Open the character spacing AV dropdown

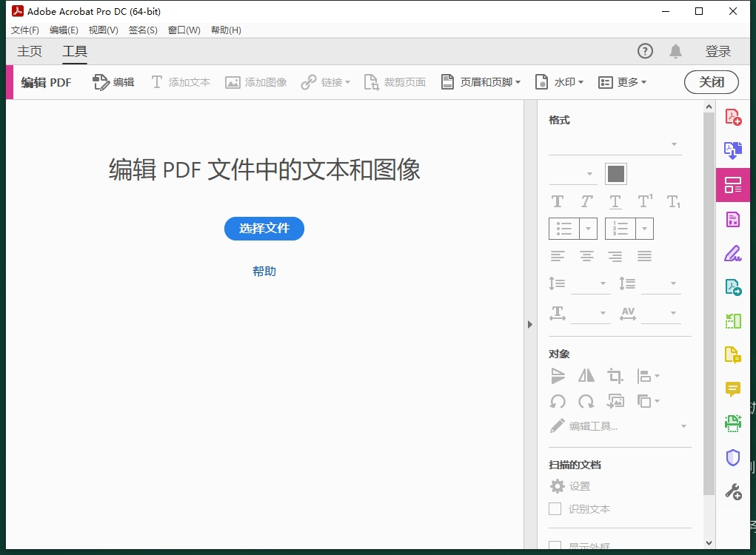(x=661, y=313)
